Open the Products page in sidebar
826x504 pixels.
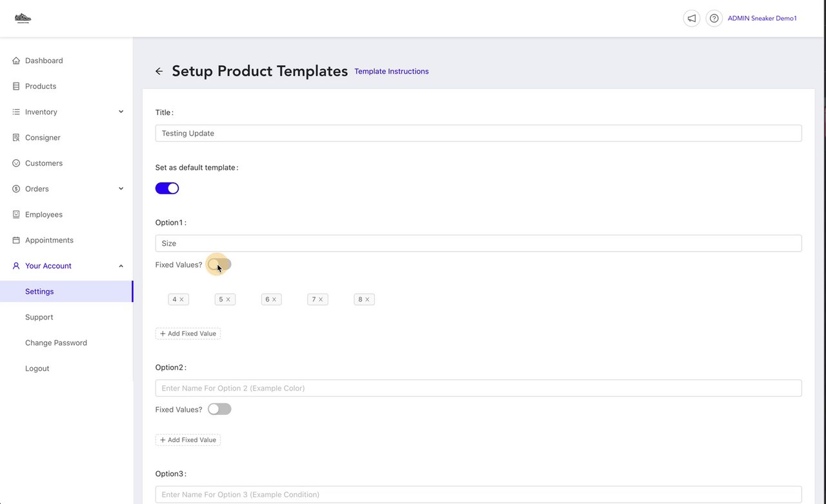pyautogui.click(x=41, y=86)
